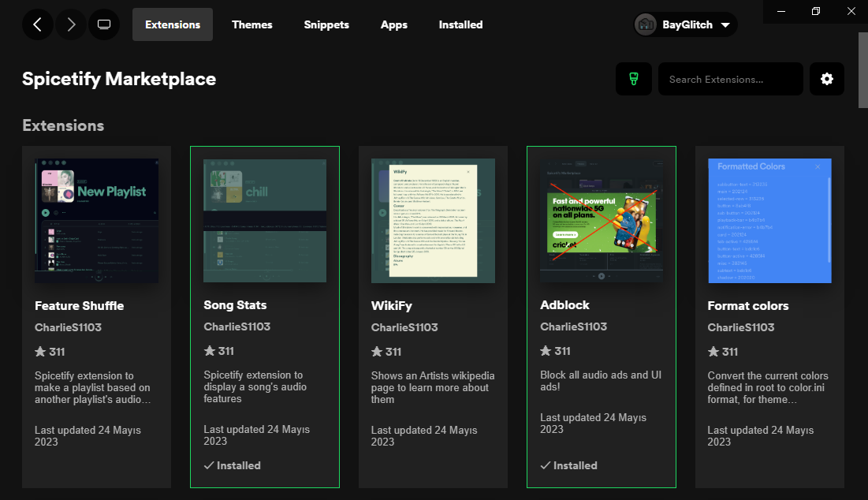Click the star icon on Song Stats card
The width and height of the screenshot is (868, 500).
tap(209, 350)
